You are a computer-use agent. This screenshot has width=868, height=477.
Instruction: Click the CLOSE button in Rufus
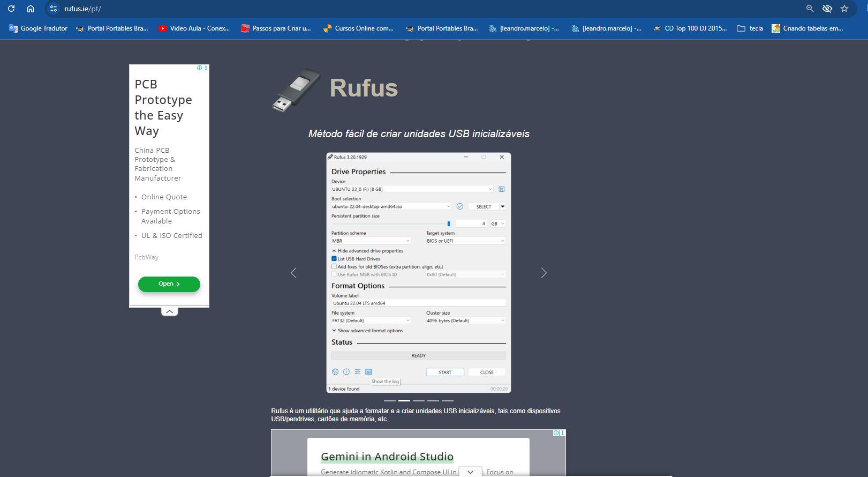(487, 372)
